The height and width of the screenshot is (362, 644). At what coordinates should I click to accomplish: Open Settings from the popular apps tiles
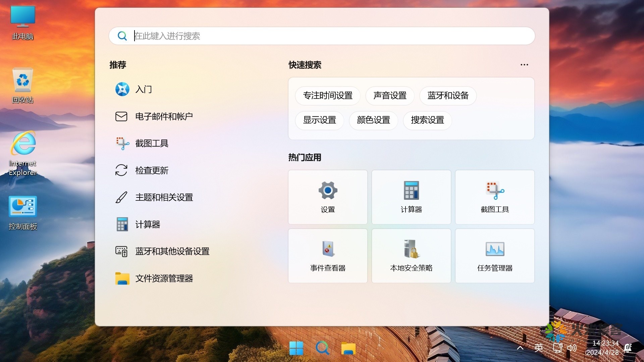pyautogui.click(x=328, y=197)
